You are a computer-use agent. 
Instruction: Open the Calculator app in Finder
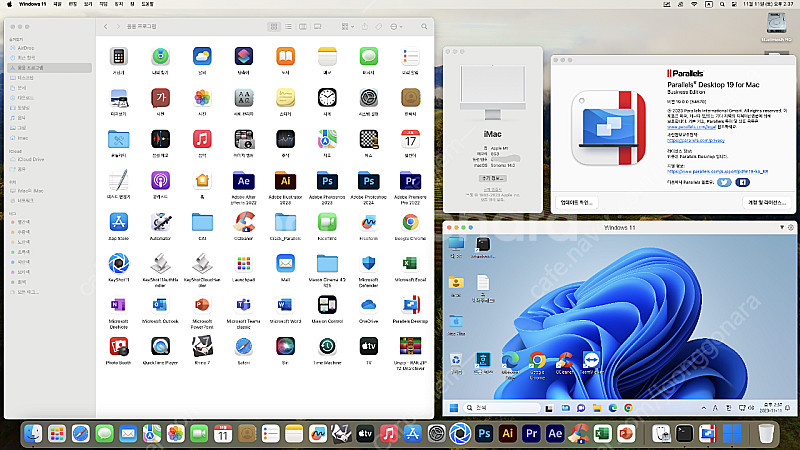click(118, 57)
